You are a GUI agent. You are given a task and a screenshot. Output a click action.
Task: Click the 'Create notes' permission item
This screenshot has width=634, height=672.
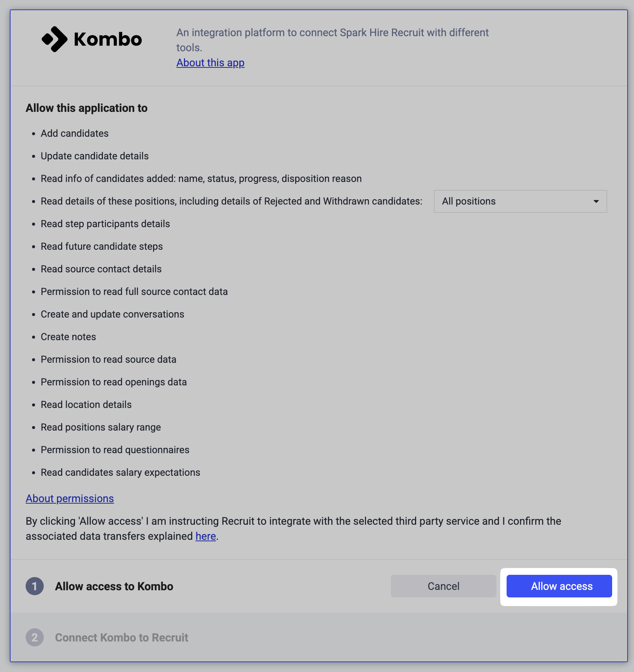(68, 337)
